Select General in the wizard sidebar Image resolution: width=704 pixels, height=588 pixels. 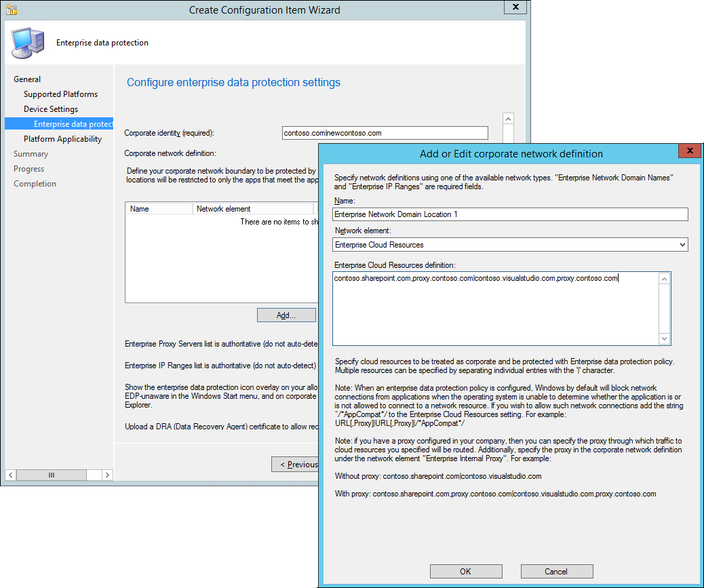coord(27,79)
